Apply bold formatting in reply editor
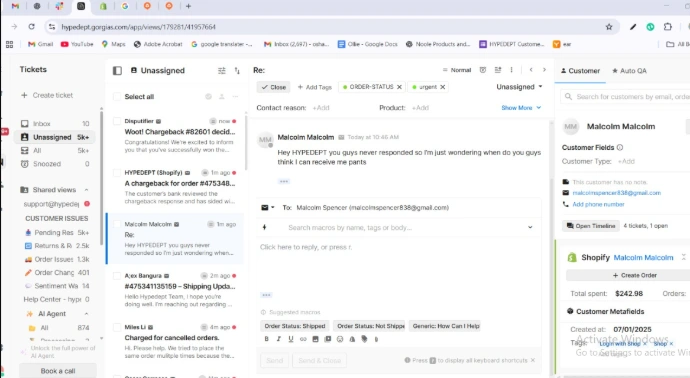 (x=266, y=339)
